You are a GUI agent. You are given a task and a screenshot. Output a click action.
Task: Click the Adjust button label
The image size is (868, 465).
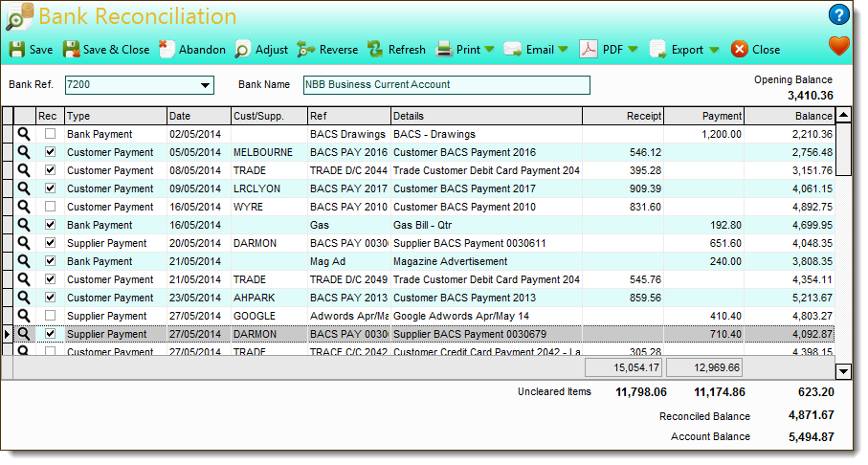point(271,50)
